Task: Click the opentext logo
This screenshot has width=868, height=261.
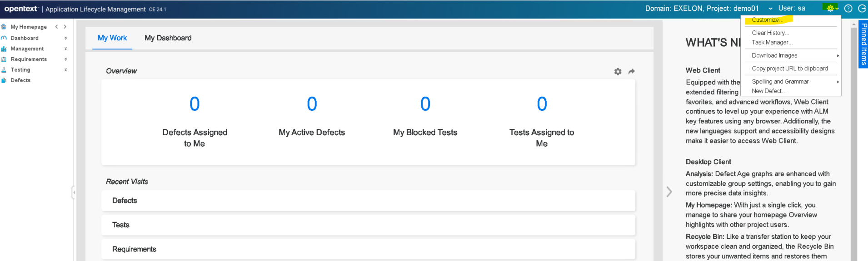Action: click(21, 9)
